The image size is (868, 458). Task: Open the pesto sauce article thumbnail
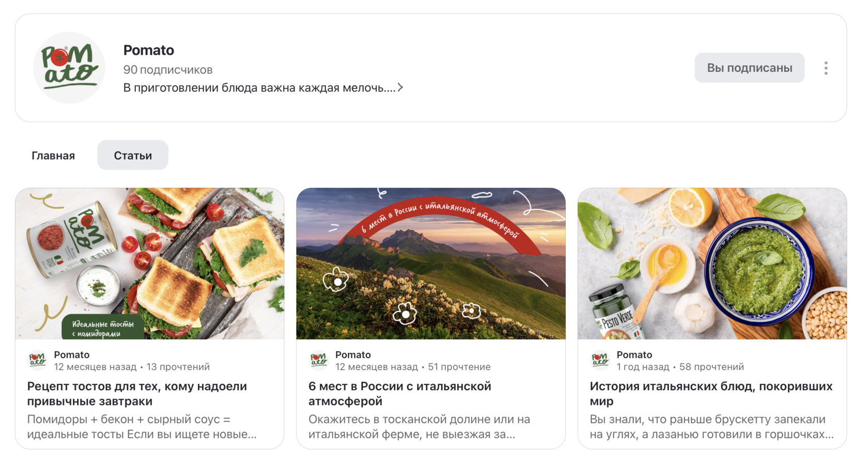[712, 264]
